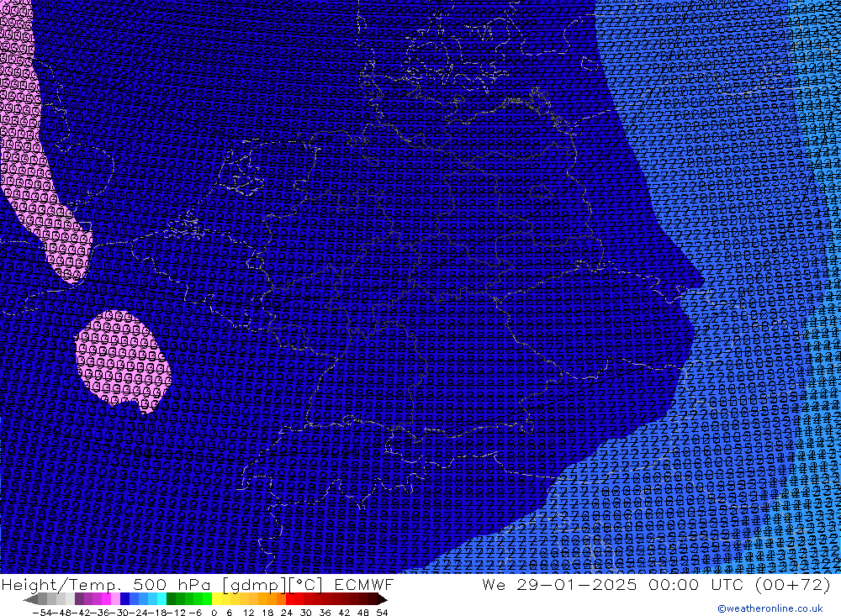Click the forecast date 'We 29-01-2025 00:00 UTC (00+72)'

click(656, 584)
